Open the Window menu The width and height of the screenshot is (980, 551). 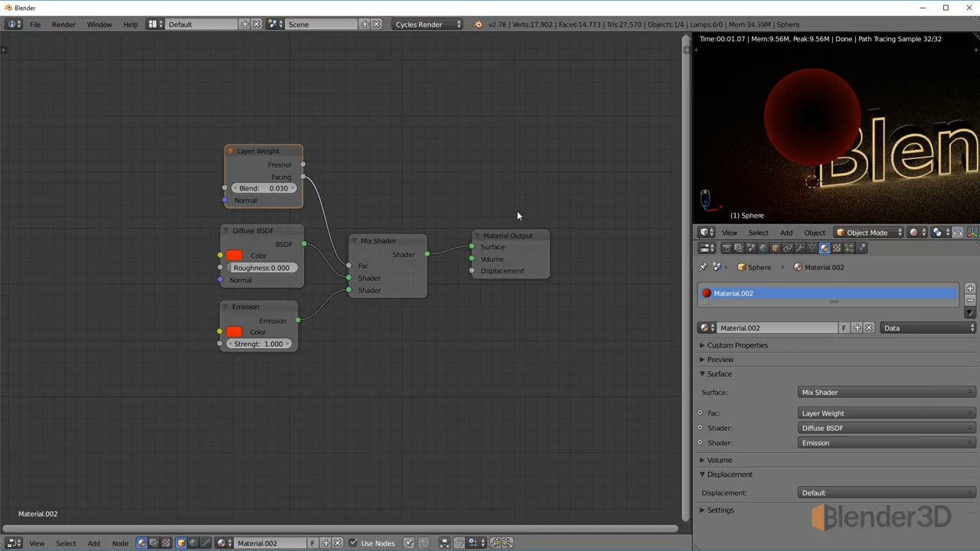tap(99, 24)
